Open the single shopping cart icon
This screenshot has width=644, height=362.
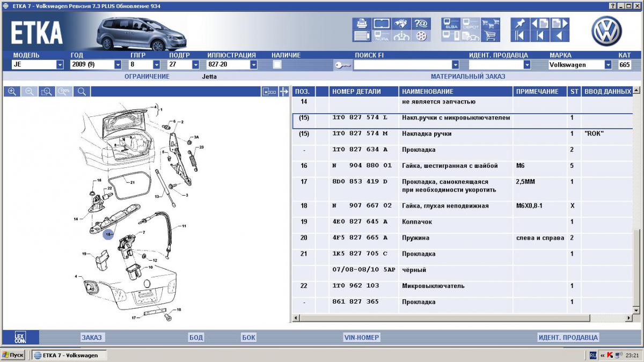click(489, 36)
